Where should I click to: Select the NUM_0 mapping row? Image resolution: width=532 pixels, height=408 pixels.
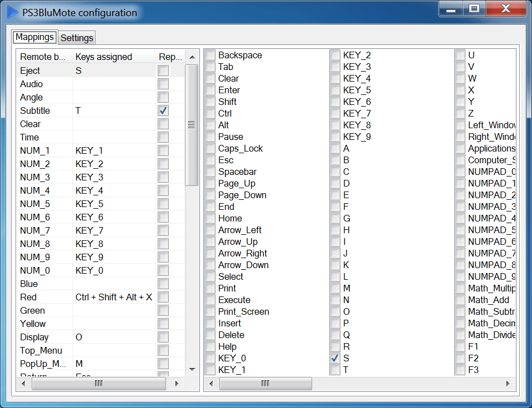pos(101,270)
